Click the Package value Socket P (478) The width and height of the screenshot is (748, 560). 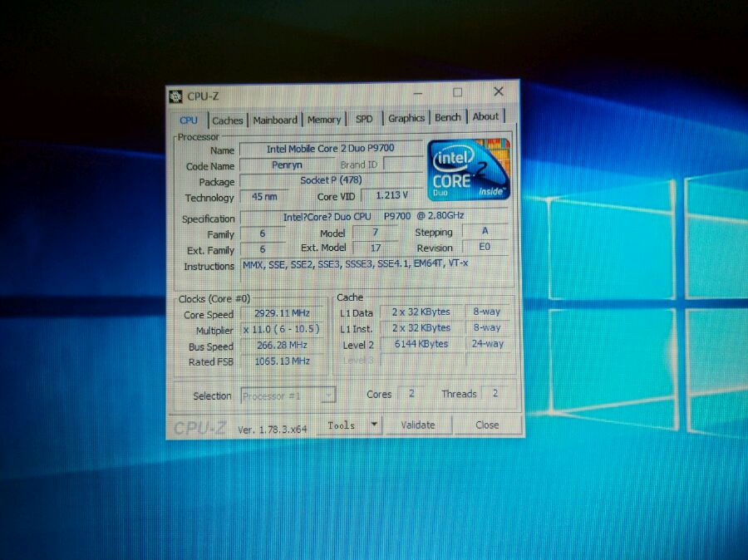click(x=331, y=180)
